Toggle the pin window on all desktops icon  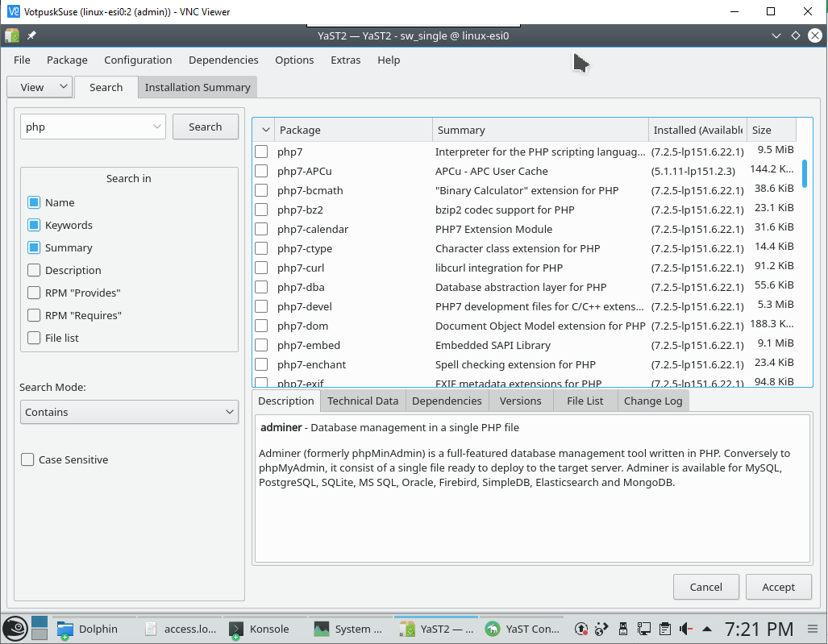(31, 35)
